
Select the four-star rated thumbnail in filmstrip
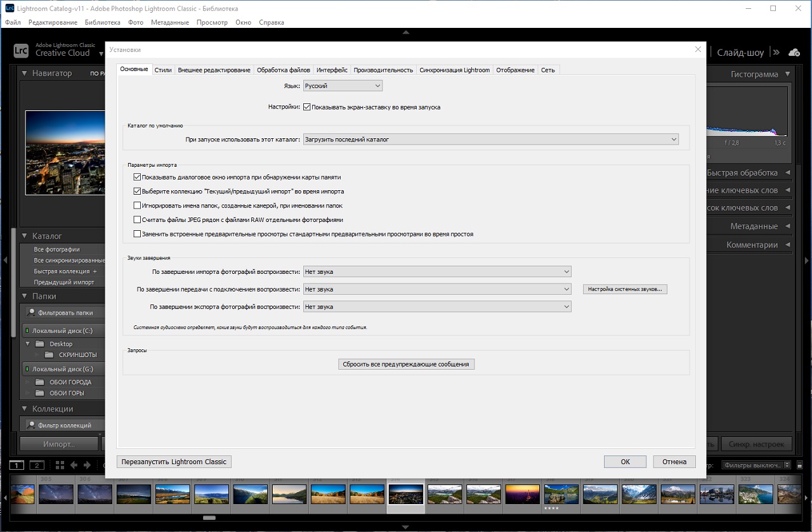pos(561,494)
